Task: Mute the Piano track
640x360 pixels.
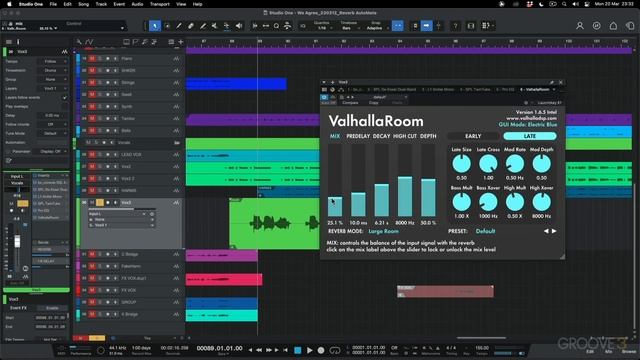Action: tap(92, 59)
